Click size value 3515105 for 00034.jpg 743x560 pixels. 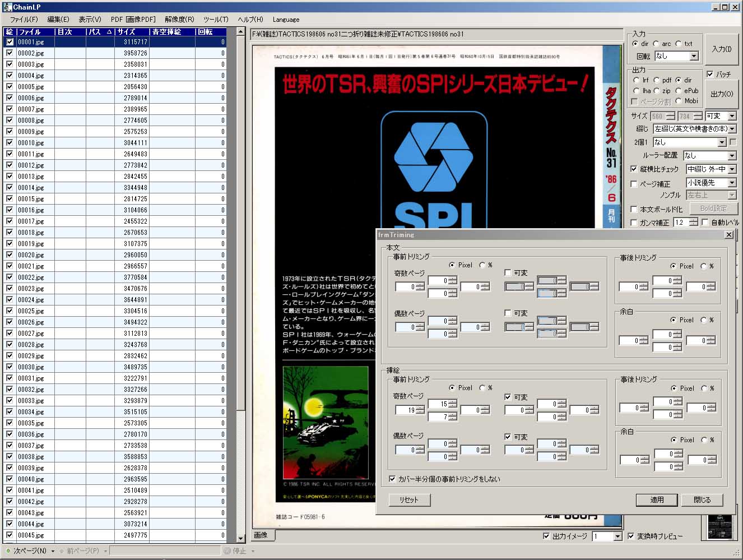pyautogui.click(x=136, y=412)
